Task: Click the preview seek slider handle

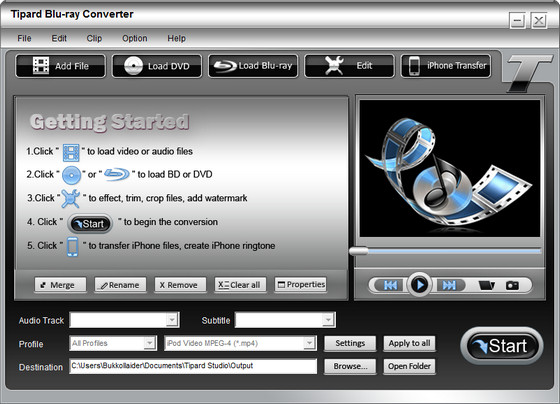Action: [359, 251]
